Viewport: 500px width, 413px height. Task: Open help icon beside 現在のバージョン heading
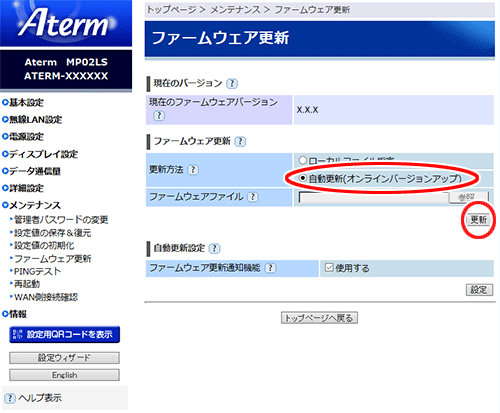coord(232,83)
